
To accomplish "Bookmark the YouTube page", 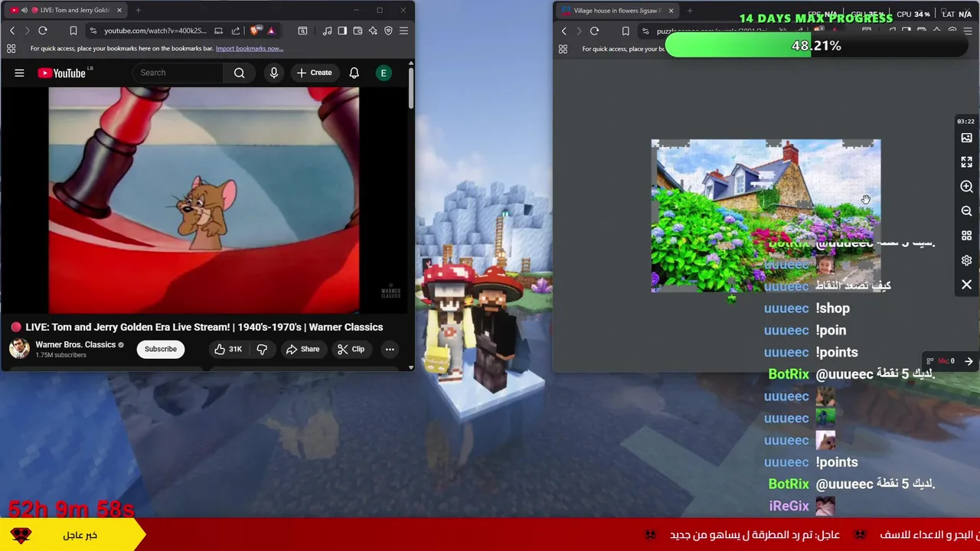I will pyautogui.click(x=73, y=31).
